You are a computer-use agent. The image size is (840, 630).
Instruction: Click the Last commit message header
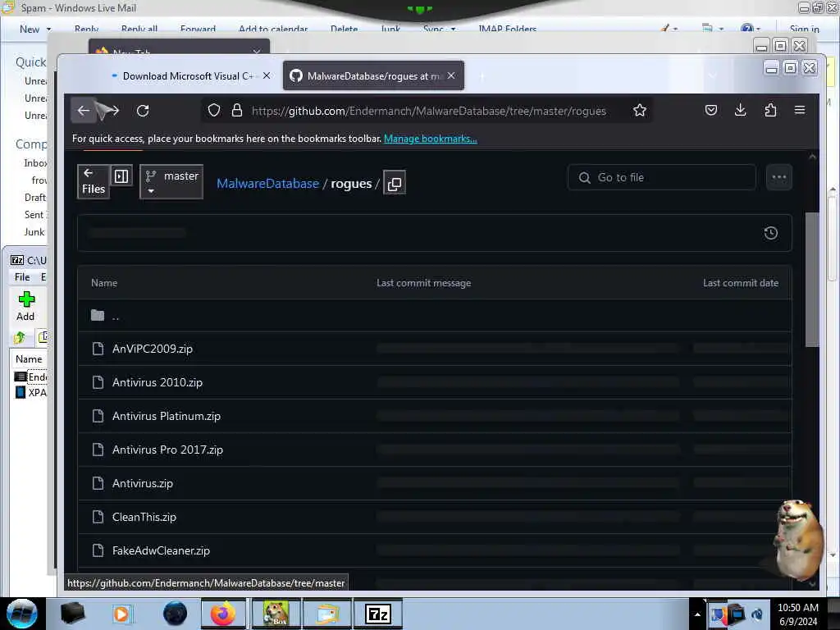(x=424, y=283)
